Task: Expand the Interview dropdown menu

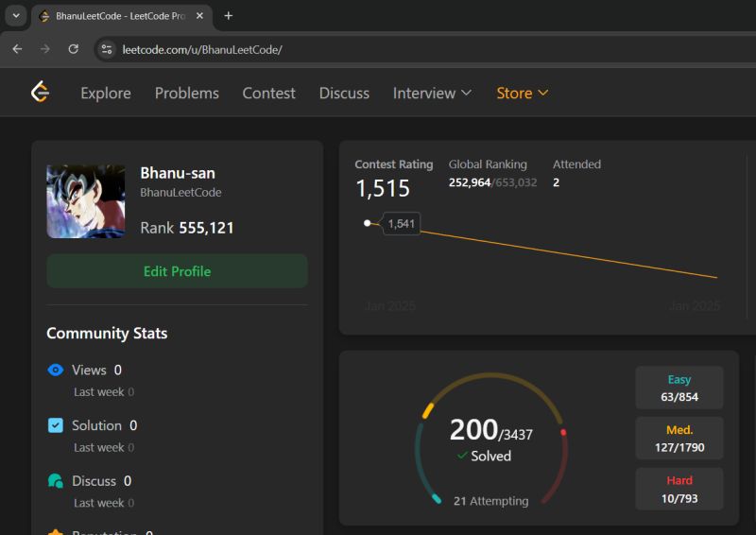Action: [432, 93]
